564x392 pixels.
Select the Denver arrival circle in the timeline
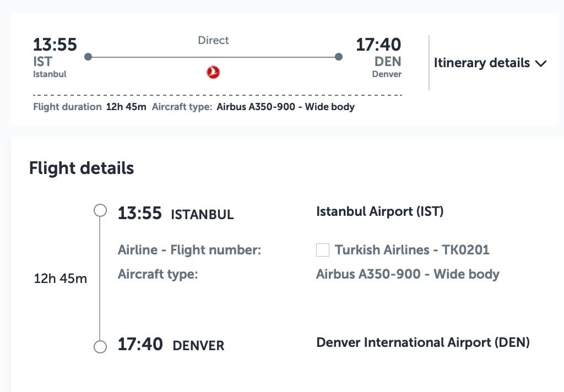point(100,346)
